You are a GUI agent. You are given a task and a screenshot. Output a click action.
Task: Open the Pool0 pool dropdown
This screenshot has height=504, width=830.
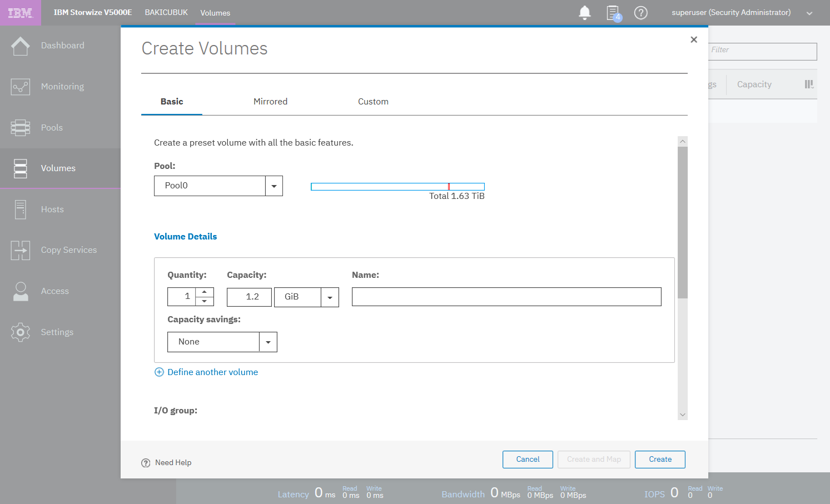pos(274,186)
